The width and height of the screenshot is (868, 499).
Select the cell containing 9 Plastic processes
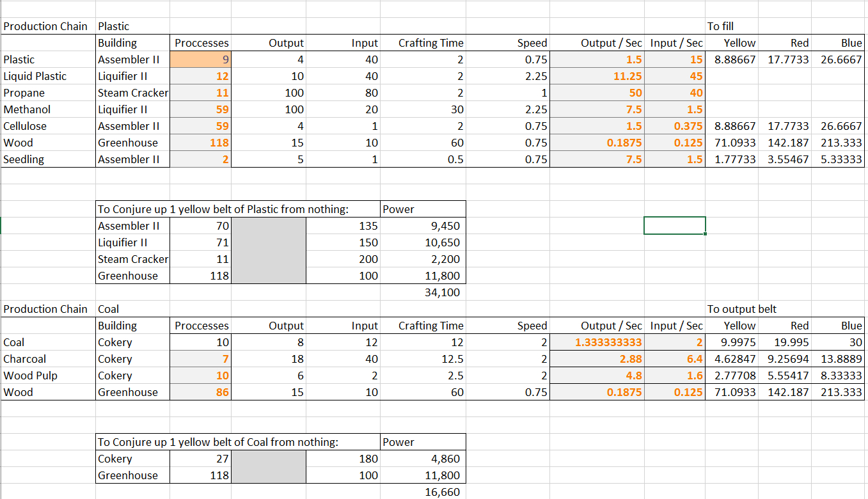pos(200,59)
